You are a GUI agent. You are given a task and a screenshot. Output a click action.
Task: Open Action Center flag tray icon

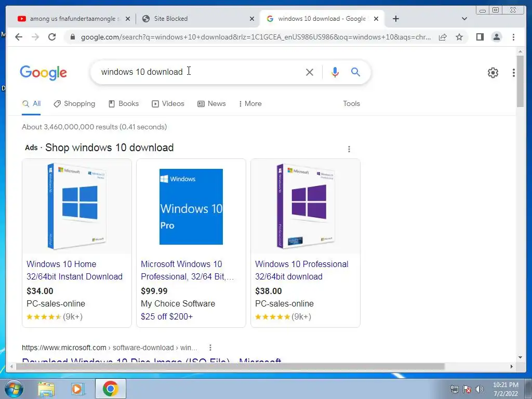pyautogui.click(x=467, y=389)
